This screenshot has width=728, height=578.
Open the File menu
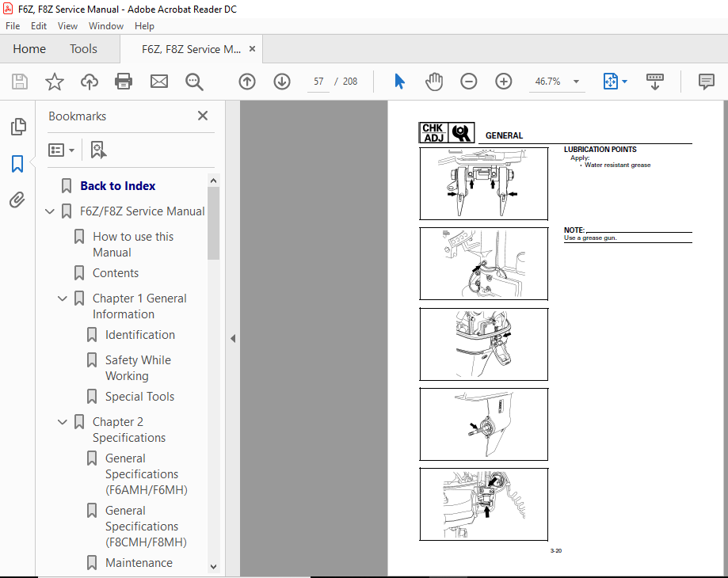[x=13, y=26]
